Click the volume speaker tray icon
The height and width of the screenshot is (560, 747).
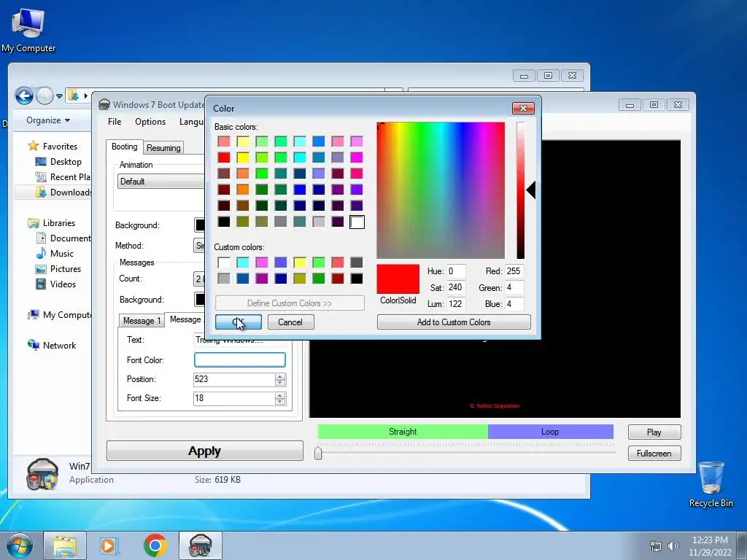click(x=673, y=546)
